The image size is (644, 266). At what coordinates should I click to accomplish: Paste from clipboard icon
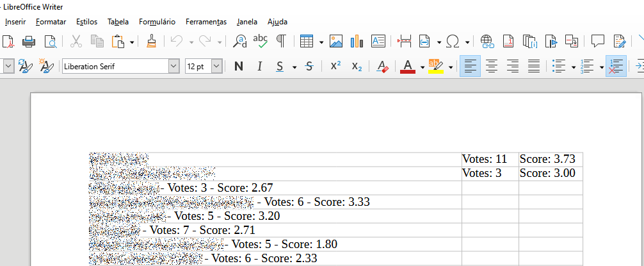tap(118, 41)
